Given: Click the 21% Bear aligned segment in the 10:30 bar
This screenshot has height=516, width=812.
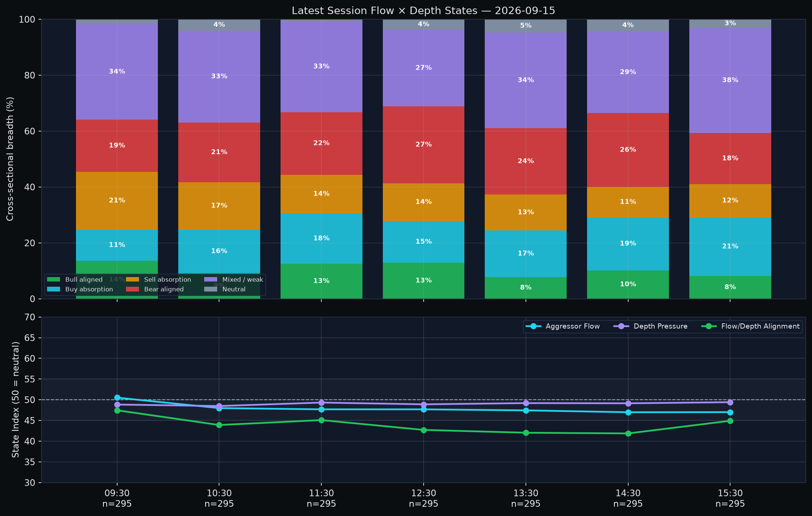Looking at the screenshot, I should coord(219,152).
